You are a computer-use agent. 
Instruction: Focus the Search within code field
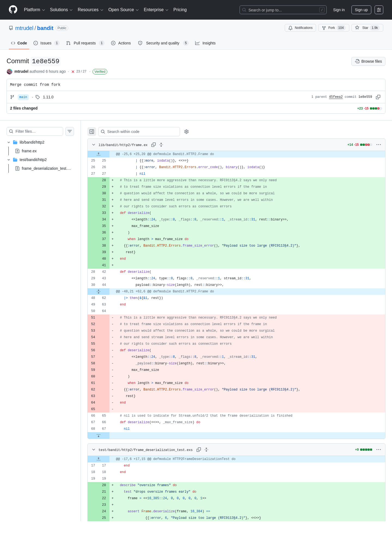[x=139, y=132]
